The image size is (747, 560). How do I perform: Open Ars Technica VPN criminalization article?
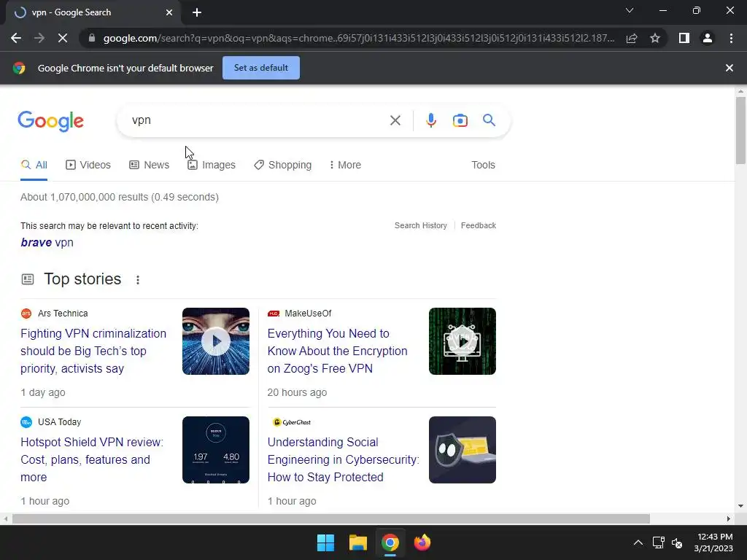[x=93, y=351]
